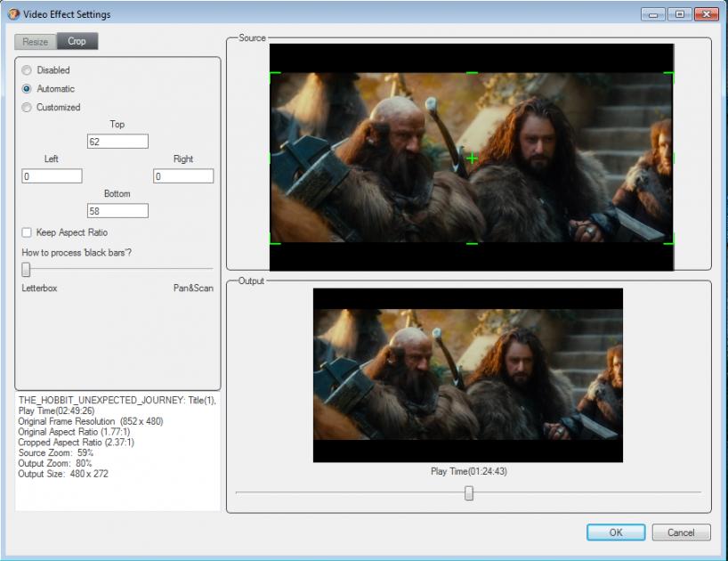Click the top-right green crop corner handle
This screenshot has width=728, height=561.
coord(669,77)
